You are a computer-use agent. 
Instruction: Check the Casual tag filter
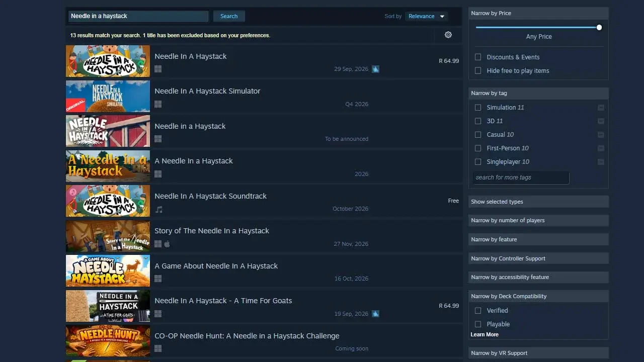478,135
